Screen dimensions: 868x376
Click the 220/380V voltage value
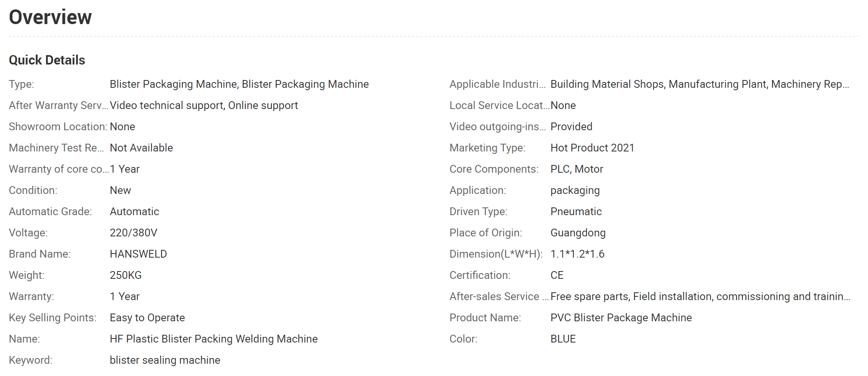click(133, 233)
